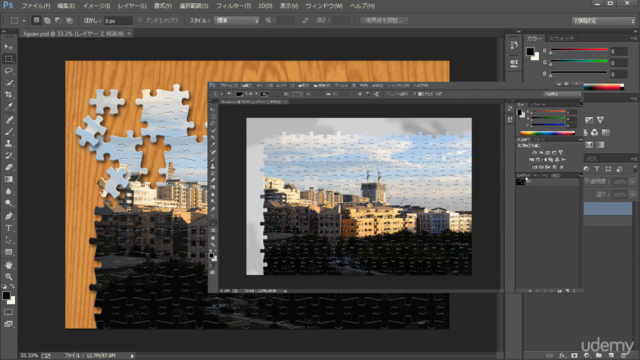Select the Eraser tool
The height and width of the screenshot is (360, 640).
[9, 167]
